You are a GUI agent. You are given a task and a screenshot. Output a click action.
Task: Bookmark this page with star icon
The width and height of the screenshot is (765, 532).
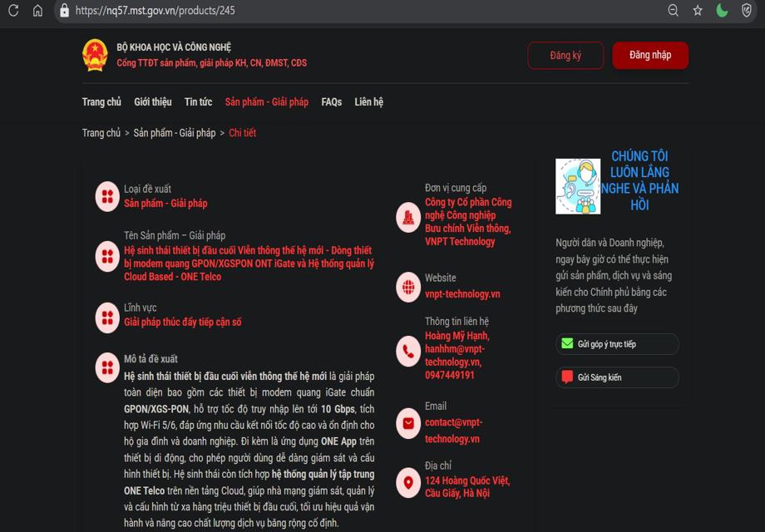pos(698,10)
